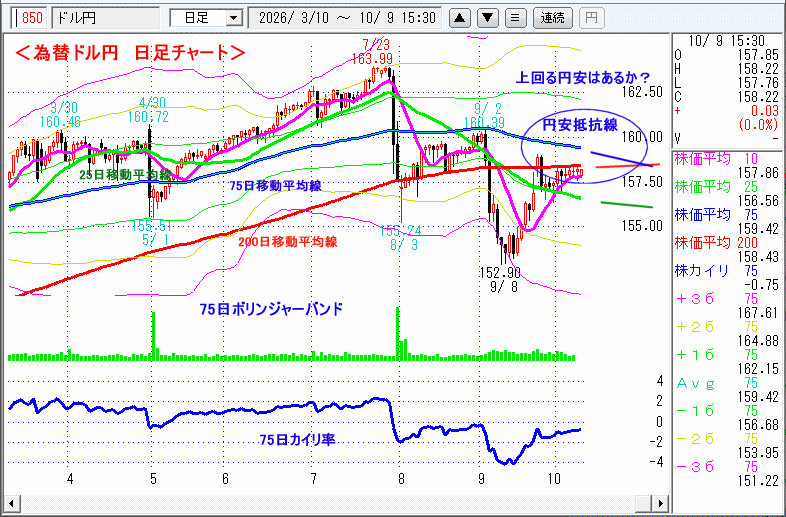
Task: Click the month 5 label on time axis
Action: pyautogui.click(x=153, y=479)
